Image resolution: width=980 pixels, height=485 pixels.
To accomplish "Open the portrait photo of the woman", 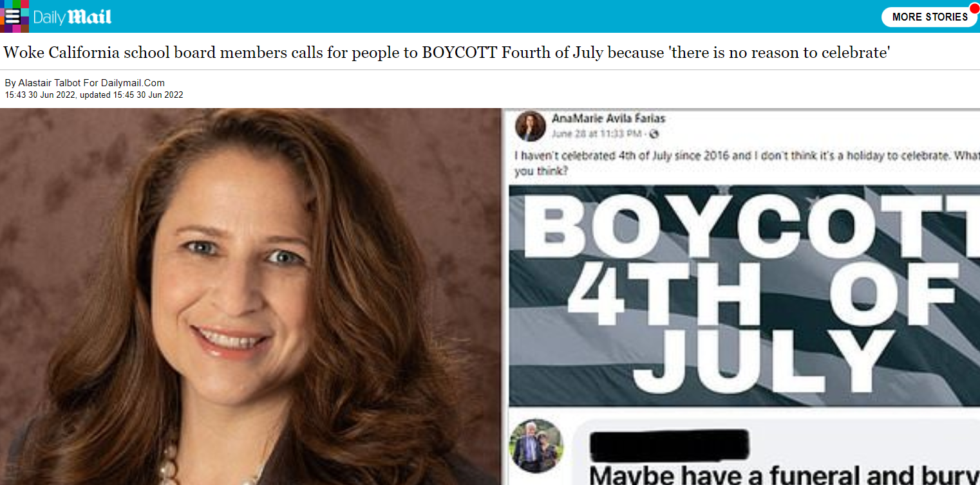I will click(250, 297).
